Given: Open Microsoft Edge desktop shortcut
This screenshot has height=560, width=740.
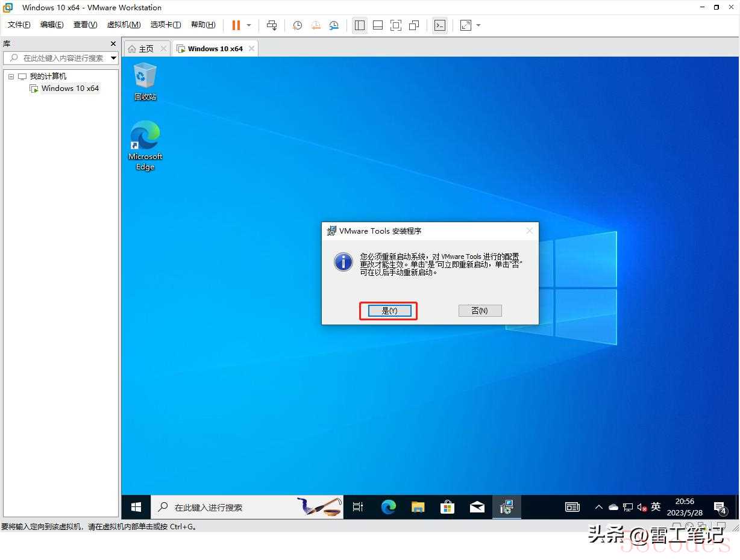Looking at the screenshot, I should tap(145, 146).
